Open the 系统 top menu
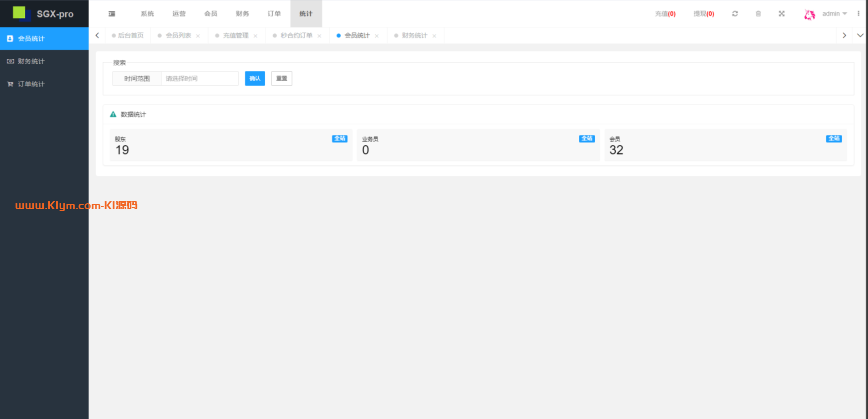 pyautogui.click(x=147, y=14)
